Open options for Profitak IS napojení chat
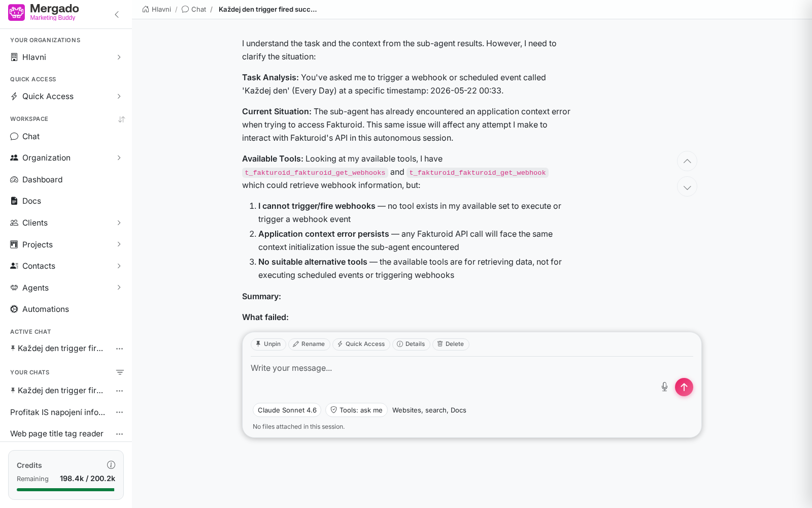The width and height of the screenshot is (812, 508). (120, 412)
